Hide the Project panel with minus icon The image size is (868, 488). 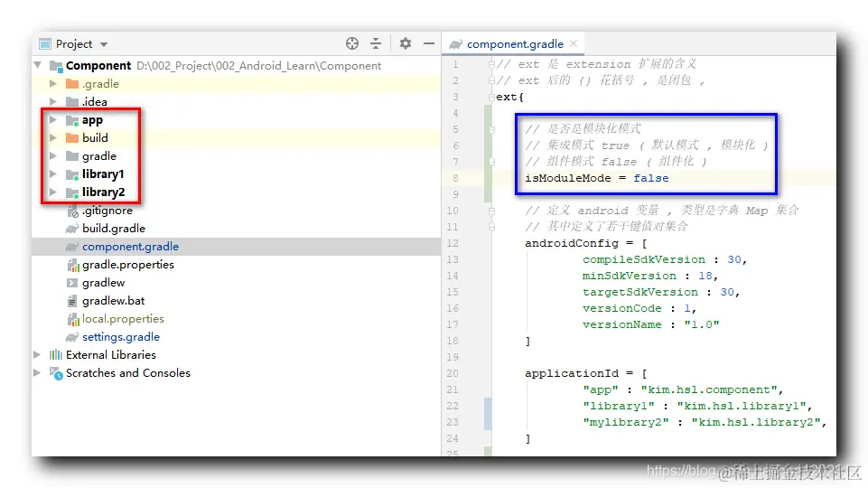[x=429, y=43]
